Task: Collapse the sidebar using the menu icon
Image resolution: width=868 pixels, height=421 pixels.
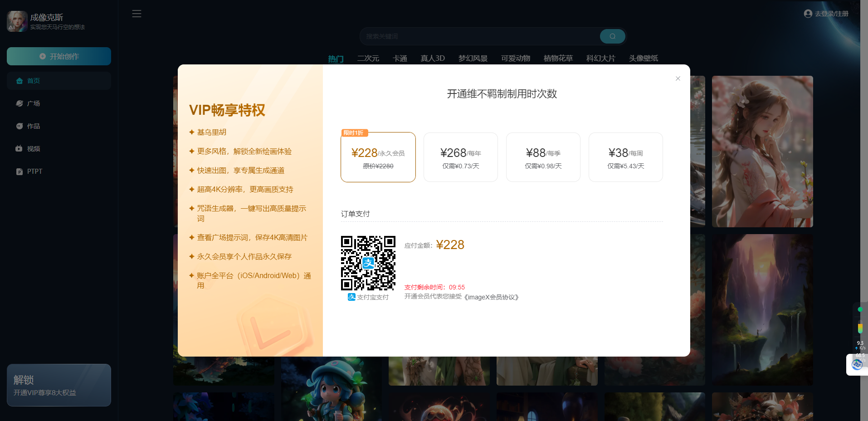Action: point(137,14)
